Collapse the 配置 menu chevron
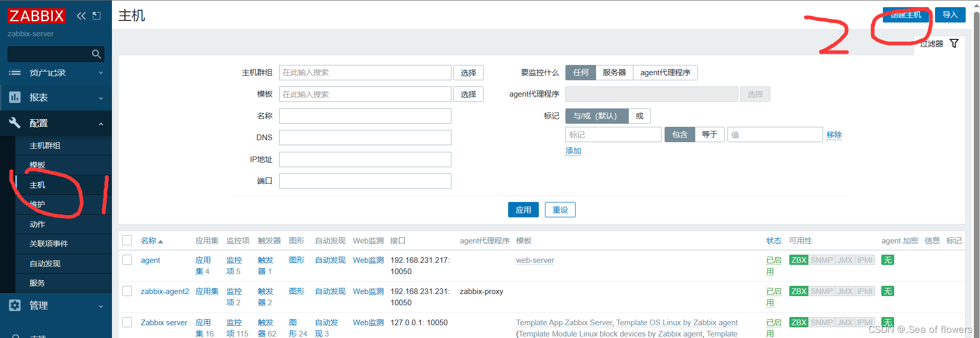The height and width of the screenshot is (338, 980). coord(101,124)
